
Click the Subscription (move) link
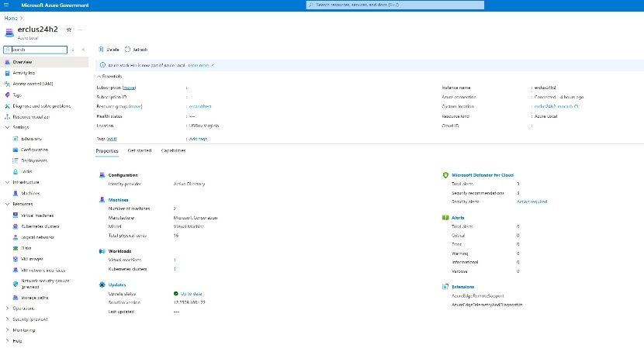pyautogui.click(x=130, y=88)
